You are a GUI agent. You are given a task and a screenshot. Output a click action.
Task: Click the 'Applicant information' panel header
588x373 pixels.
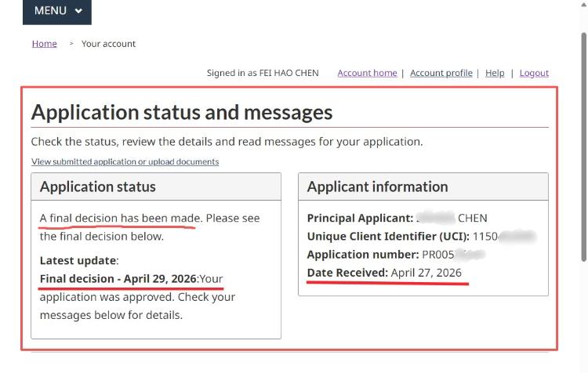point(377,186)
